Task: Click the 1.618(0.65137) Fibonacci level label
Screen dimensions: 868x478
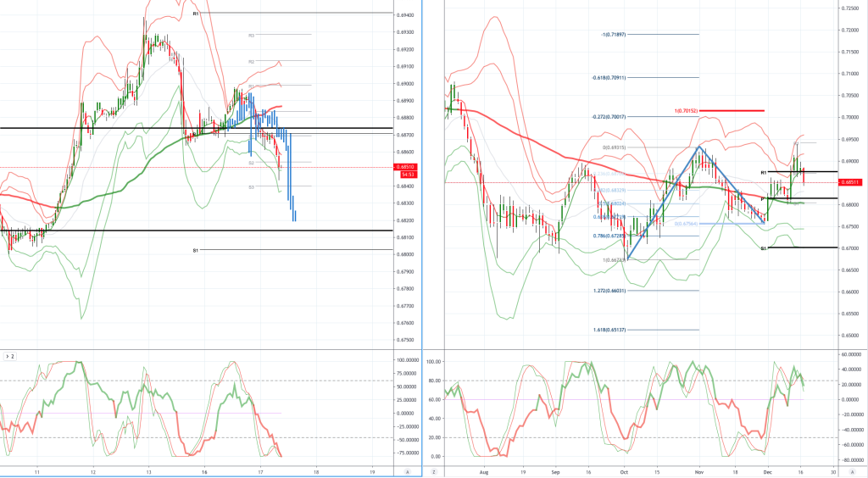Action: pyautogui.click(x=614, y=330)
